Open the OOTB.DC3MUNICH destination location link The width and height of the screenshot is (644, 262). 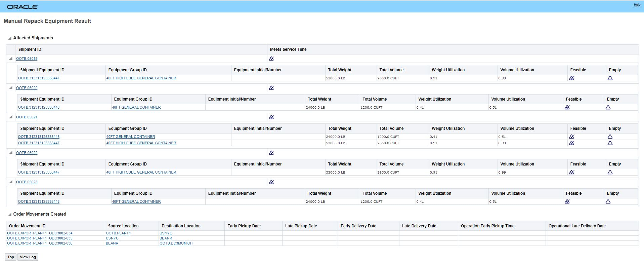tap(176, 243)
